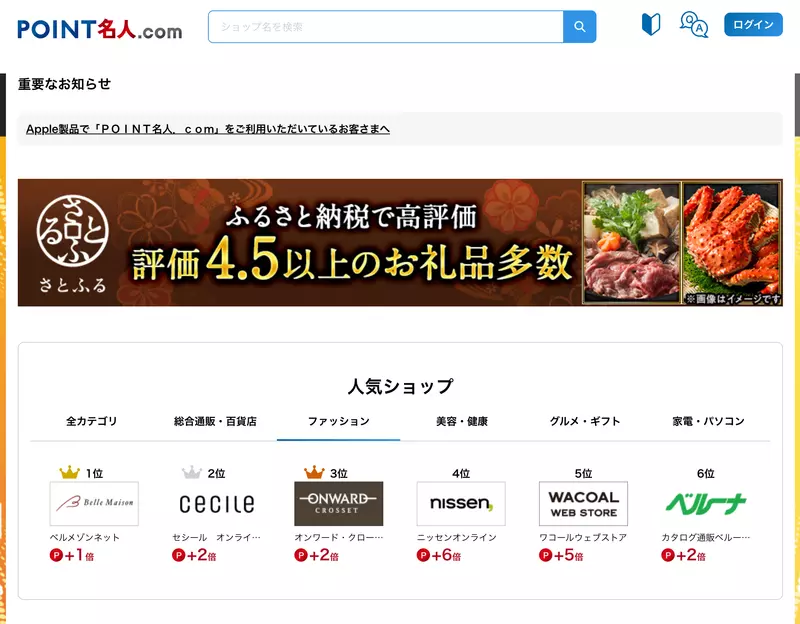Select the 総合通販・百貨店 tab
This screenshot has width=800, height=624.
pyautogui.click(x=215, y=421)
